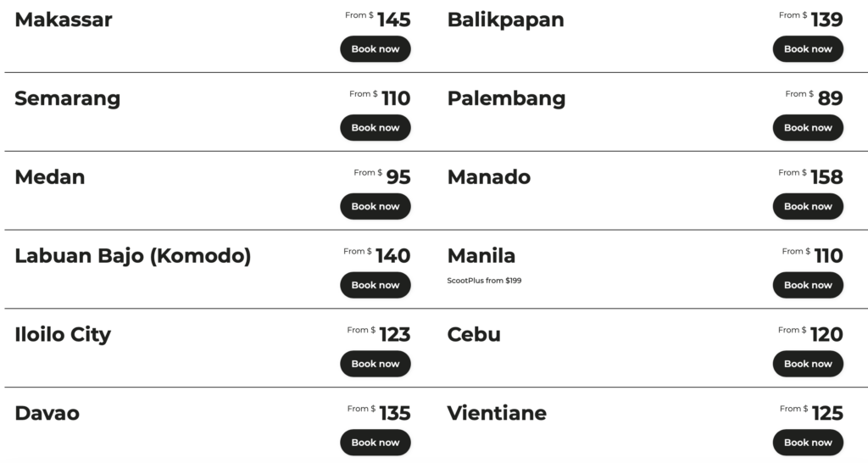Book now for Cebu
The height and width of the screenshot is (463, 868).
pyautogui.click(x=807, y=365)
